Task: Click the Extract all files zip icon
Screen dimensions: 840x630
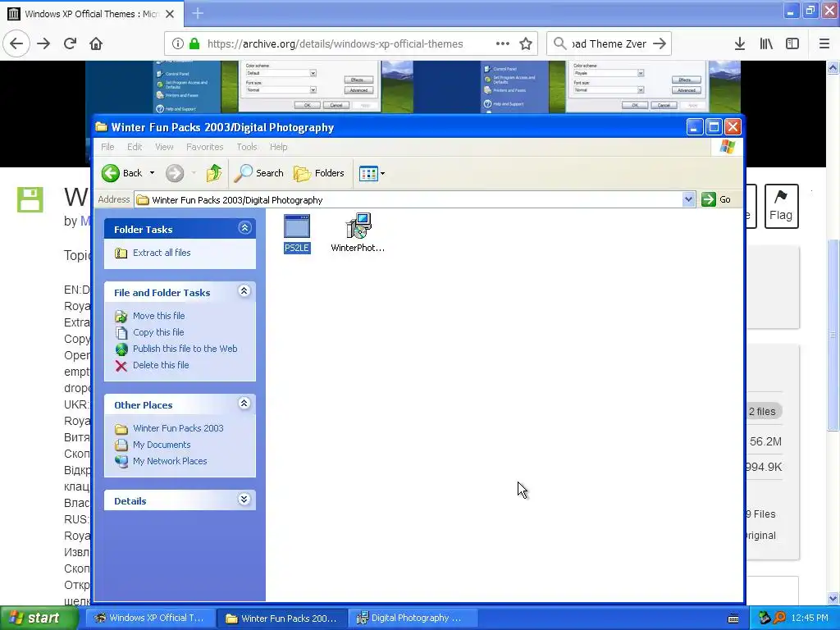Action: [x=121, y=253]
